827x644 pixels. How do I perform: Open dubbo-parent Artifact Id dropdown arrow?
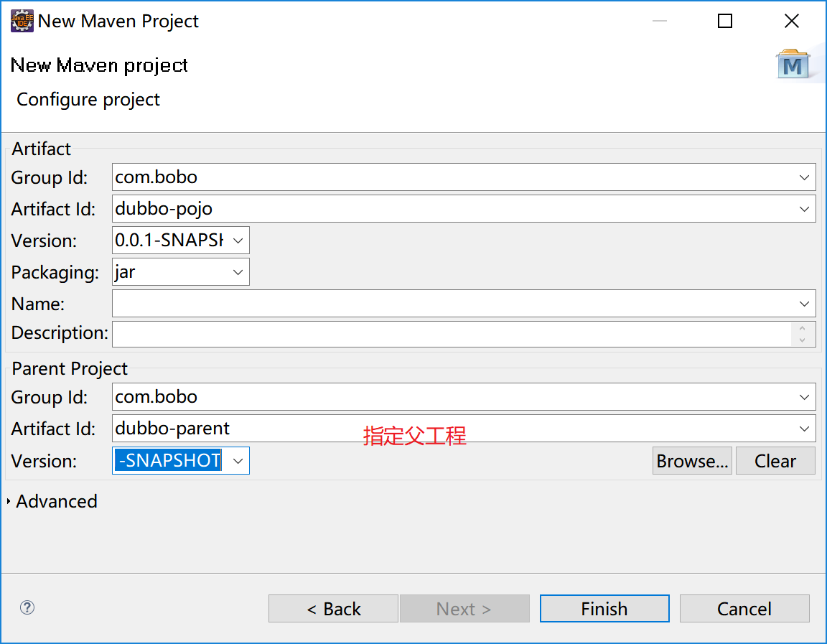804,429
